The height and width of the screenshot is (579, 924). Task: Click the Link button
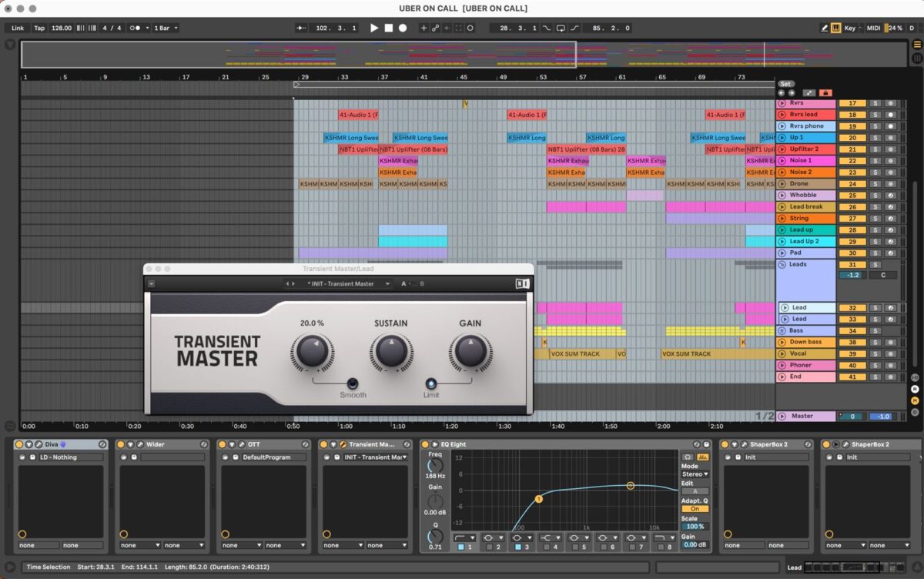(x=18, y=28)
